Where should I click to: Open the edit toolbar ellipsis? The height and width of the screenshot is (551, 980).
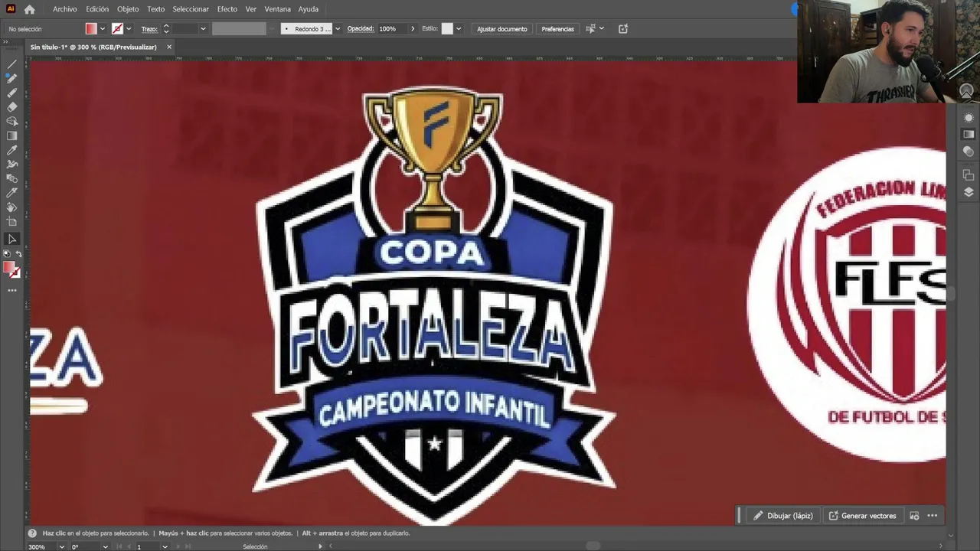click(11, 291)
